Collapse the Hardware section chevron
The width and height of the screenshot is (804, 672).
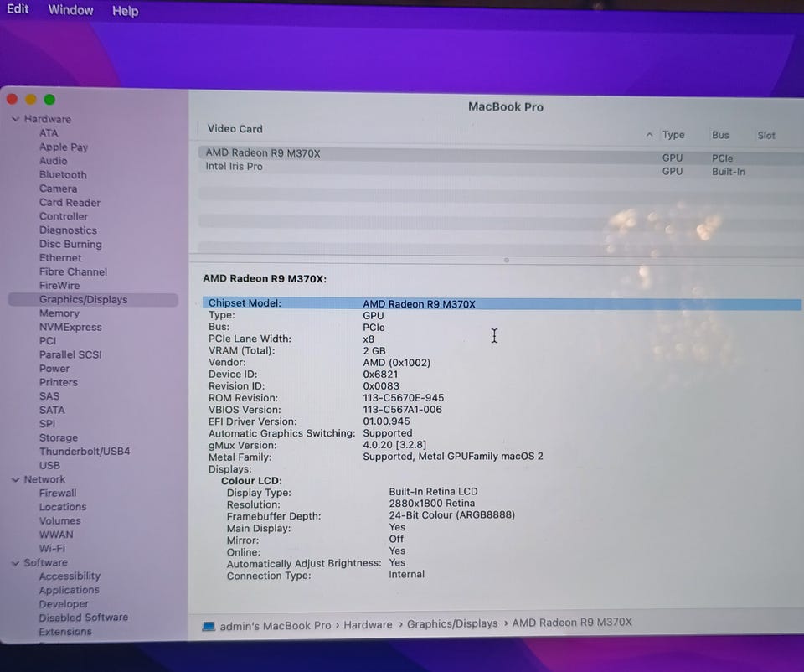(15, 119)
